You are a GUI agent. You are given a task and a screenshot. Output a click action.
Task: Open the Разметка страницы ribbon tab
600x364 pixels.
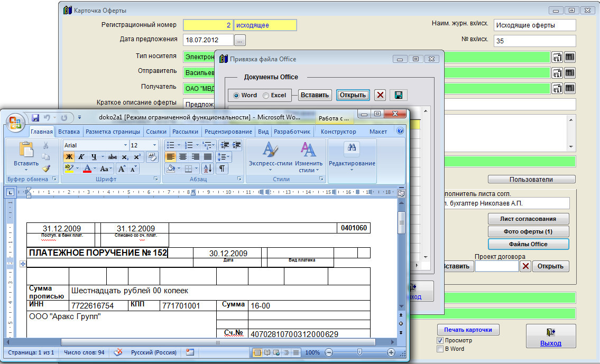(112, 132)
